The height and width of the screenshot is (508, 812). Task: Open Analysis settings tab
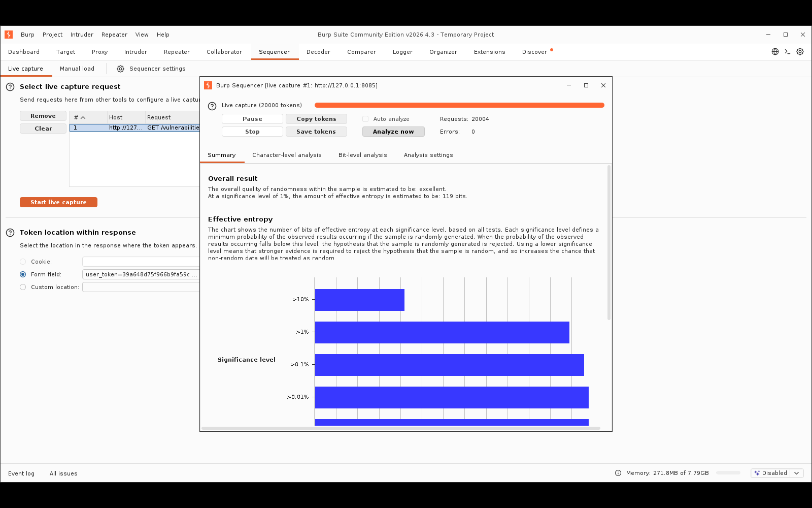428,155
